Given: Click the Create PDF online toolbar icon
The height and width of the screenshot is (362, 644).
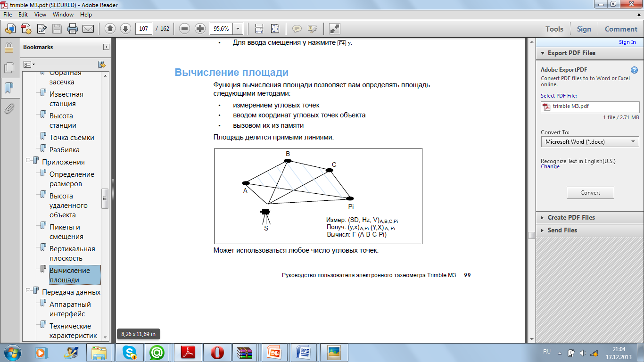Looking at the screenshot, I should tap(26, 29).
